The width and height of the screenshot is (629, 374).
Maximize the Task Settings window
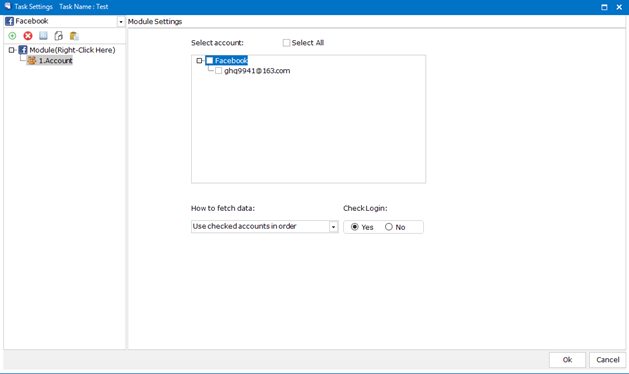coord(604,7)
